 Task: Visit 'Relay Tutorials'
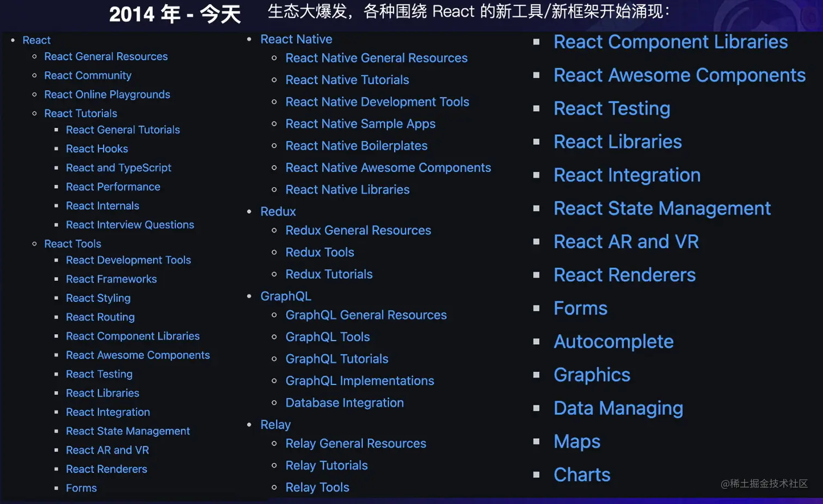[x=326, y=466]
